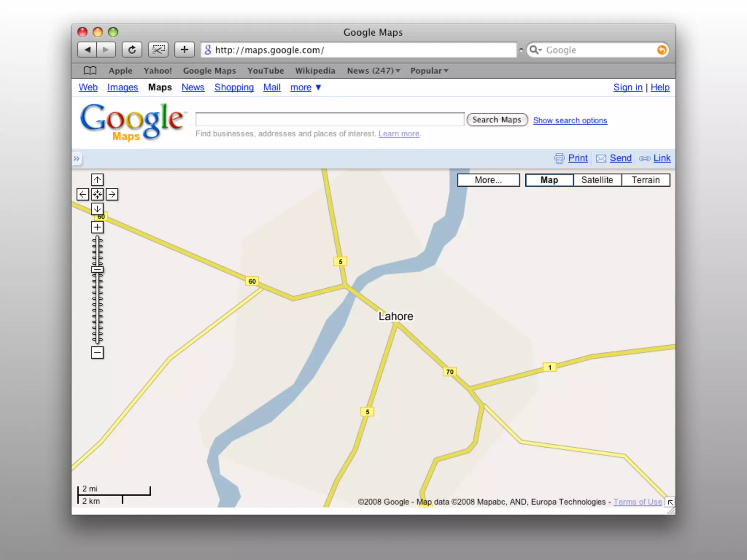Screen dimensions: 747x560
Task: Go to the Images link
Action: pyautogui.click(x=123, y=87)
